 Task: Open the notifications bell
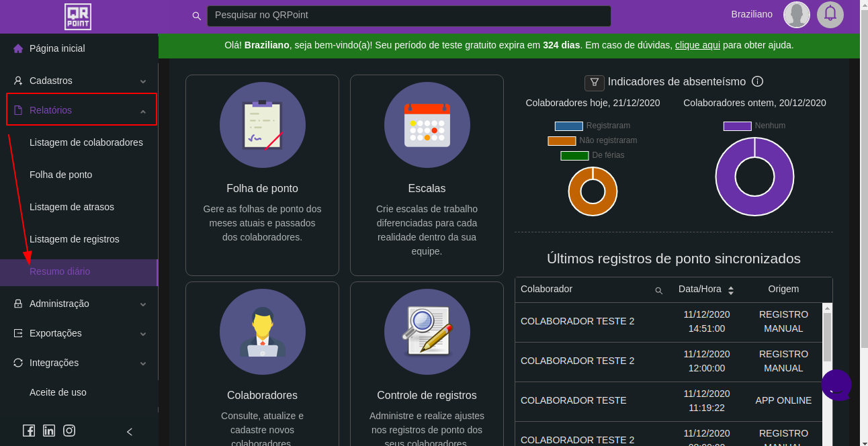click(830, 14)
